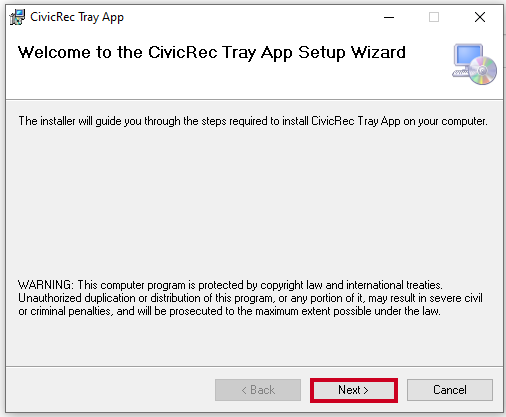506x417 pixels.
Task: Minimize the CivicRec Tray App window
Action: (389, 17)
